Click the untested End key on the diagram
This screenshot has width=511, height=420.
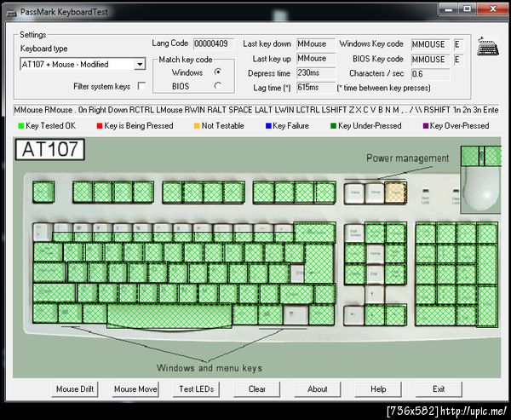[375, 274]
